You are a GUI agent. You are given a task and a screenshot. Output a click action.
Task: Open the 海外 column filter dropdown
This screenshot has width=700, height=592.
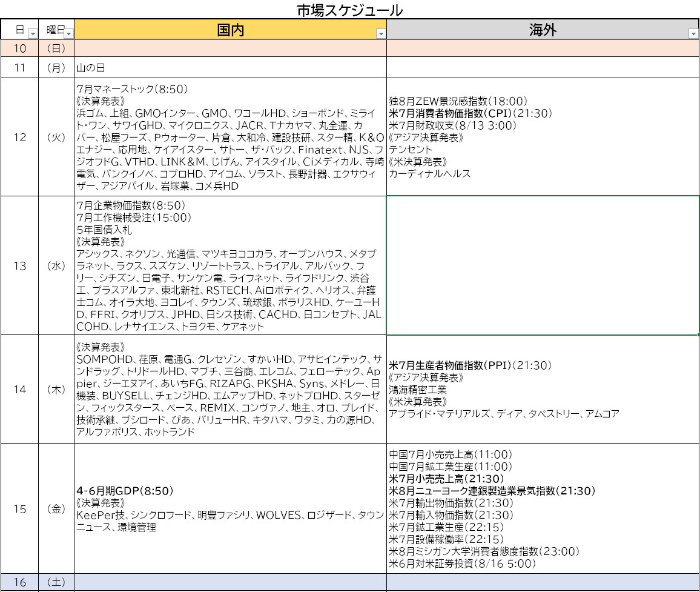[693, 33]
